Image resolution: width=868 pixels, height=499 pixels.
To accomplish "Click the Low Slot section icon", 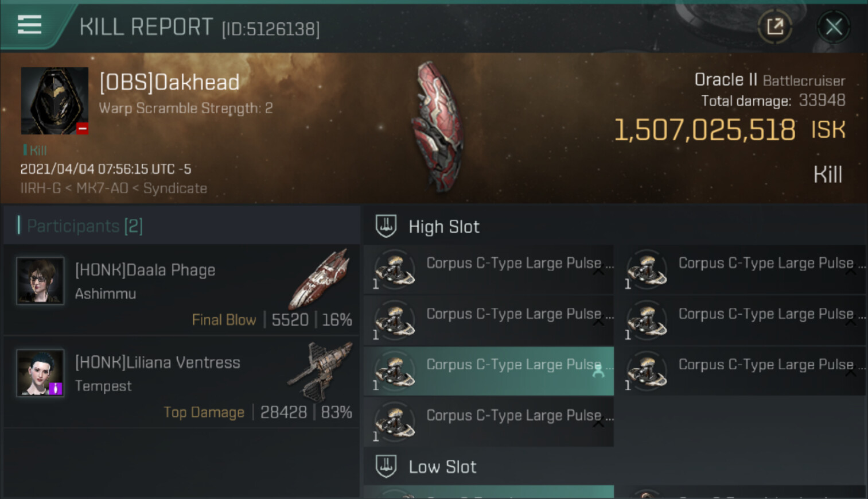I will 386,466.
